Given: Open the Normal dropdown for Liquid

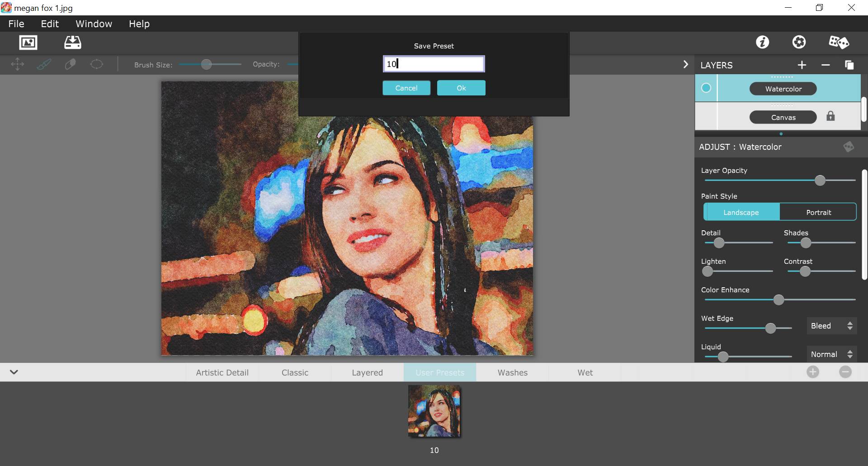Looking at the screenshot, I should pyautogui.click(x=832, y=354).
